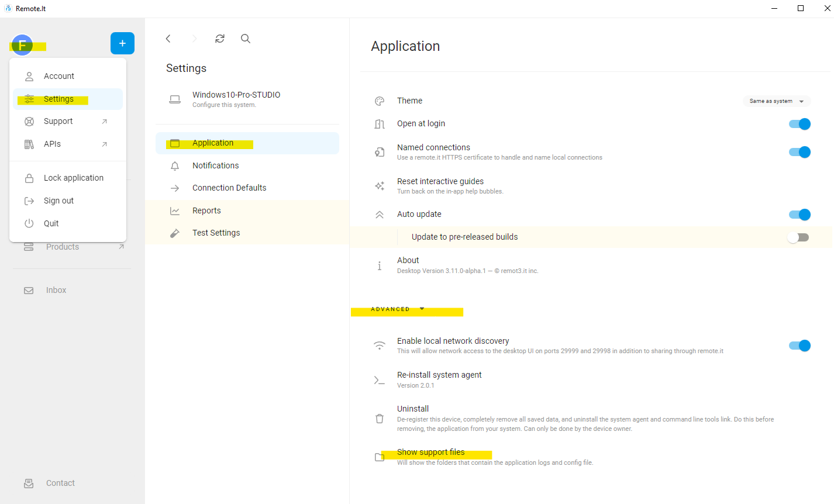Toggle Enable local network discovery off

[x=799, y=346]
